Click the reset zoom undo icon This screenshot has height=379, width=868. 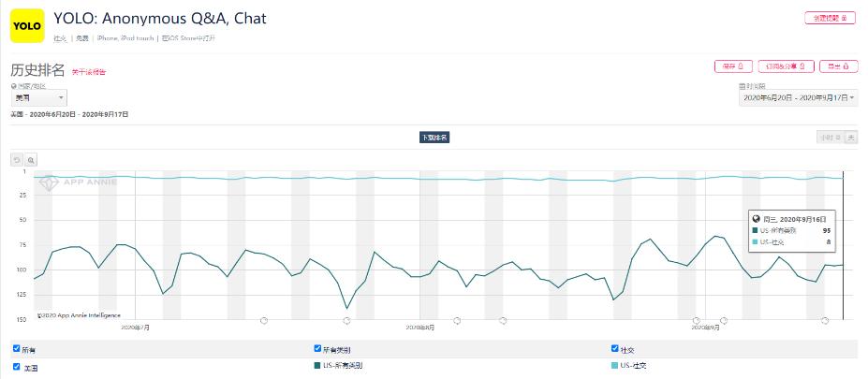point(16,160)
